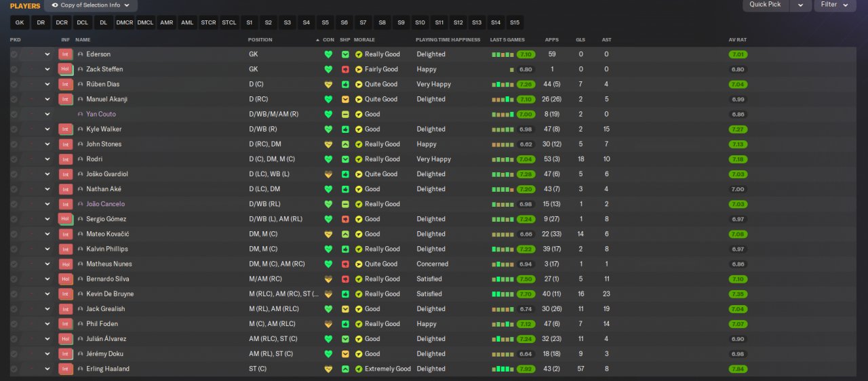Toggle the picked checkbox for João Cancelo
The height and width of the screenshot is (381, 868).
(x=14, y=204)
